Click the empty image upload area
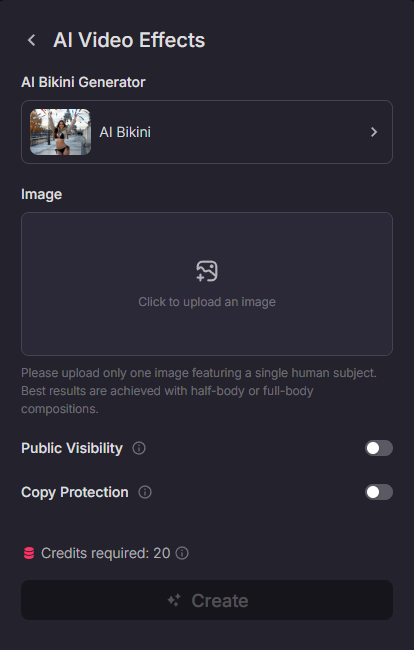The height and width of the screenshot is (650, 414). click(x=207, y=284)
